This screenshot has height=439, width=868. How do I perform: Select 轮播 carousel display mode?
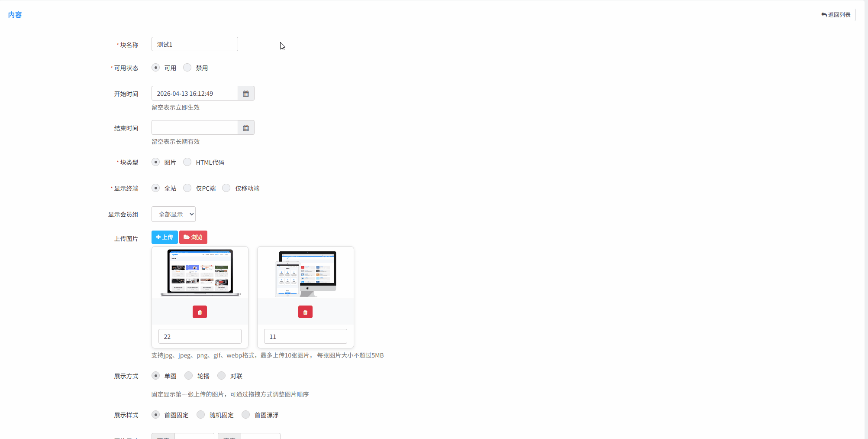189,376
